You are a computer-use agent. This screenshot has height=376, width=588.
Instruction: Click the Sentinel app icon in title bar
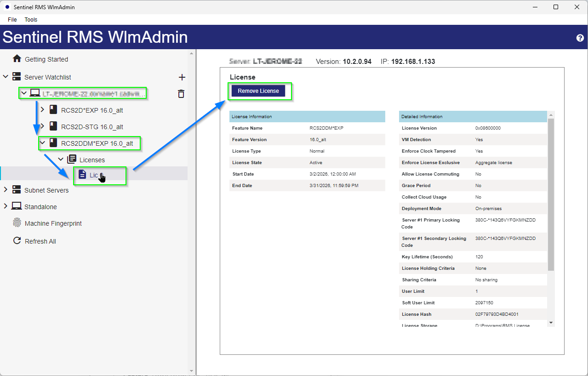pos(7,7)
